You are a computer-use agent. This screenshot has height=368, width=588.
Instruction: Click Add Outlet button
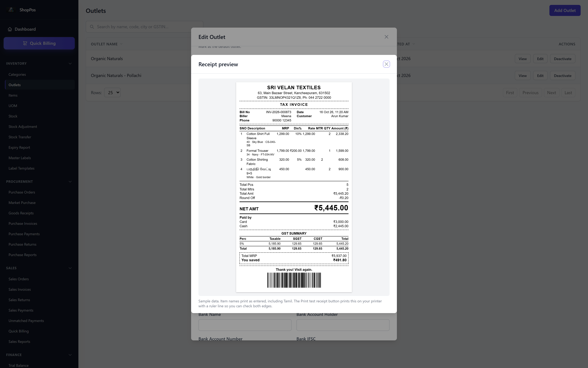pos(565,10)
